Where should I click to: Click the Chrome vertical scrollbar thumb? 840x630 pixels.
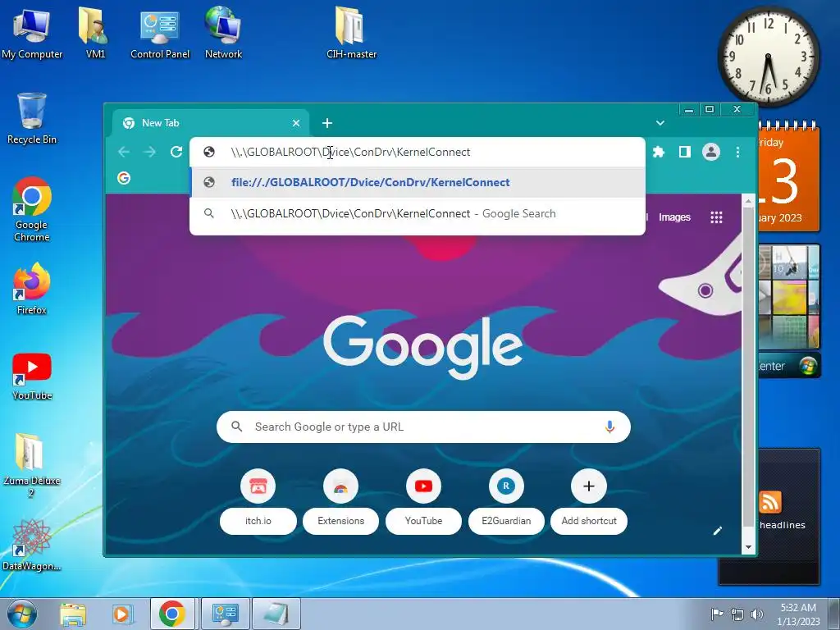click(x=748, y=367)
